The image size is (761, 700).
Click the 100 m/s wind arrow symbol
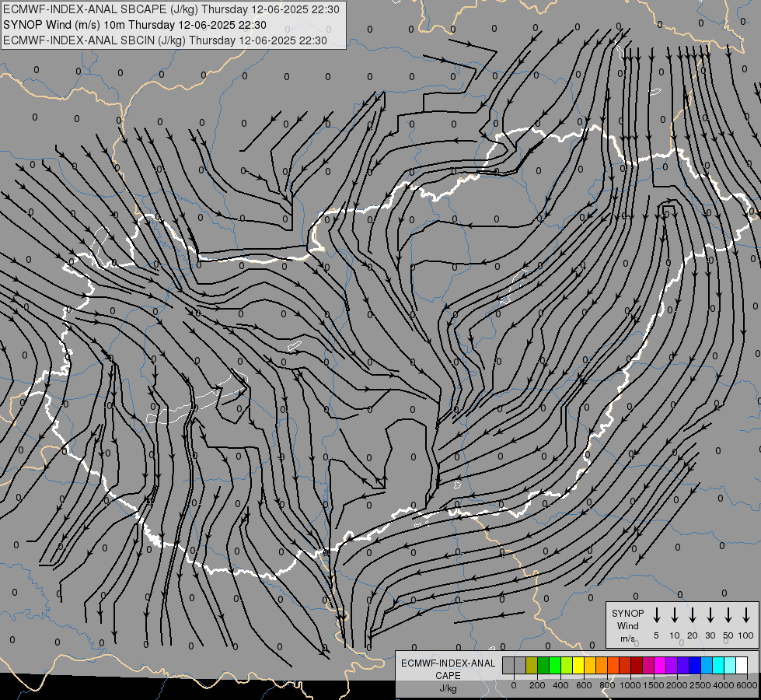(746, 614)
